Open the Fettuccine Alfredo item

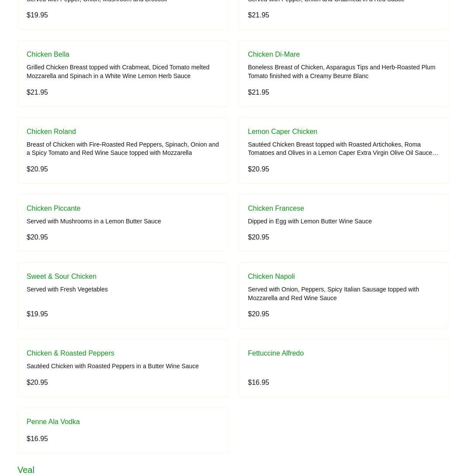[x=276, y=353]
